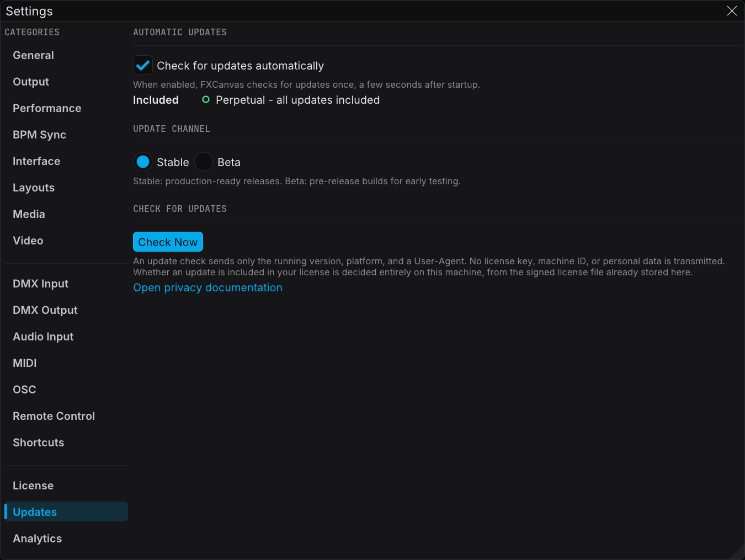Viewport: 745px width, 560px height.
Task: Open DMX Input settings
Action: 66,284
